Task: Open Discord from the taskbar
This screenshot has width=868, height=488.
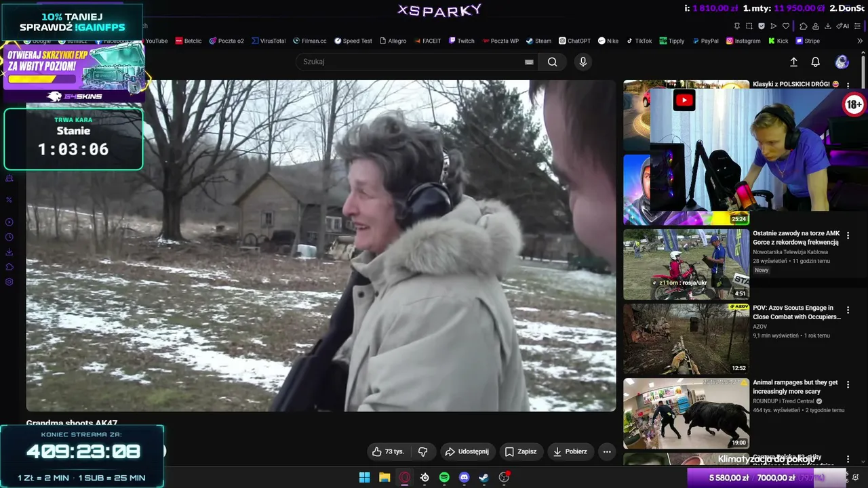Action: click(x=464, y=477)
